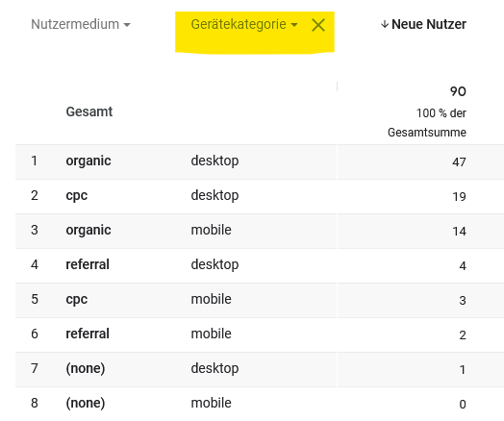Click the Nutzermedium dropdown arrow
The height and width of the screenshot is (421, 504).
click(x=127, y=25)
